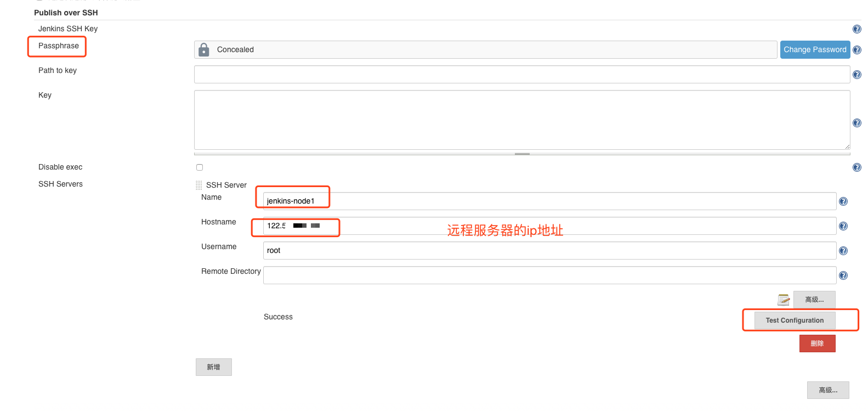Click the Concealed passphrase field
This screenshot has width=868, height=411.
(x=486, y=49)
